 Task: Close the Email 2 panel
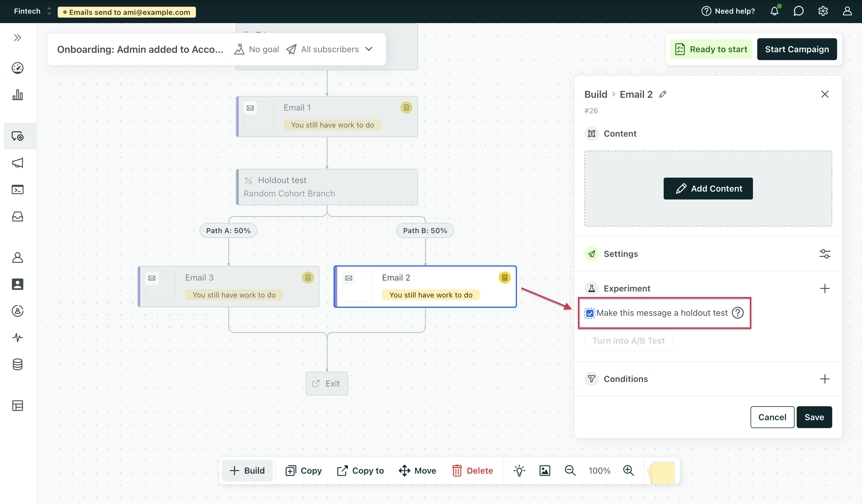(825, 94)
